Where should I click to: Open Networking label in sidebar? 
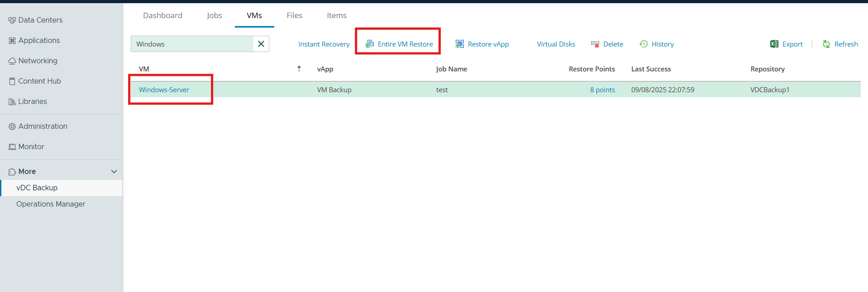[x=38, y=61]
